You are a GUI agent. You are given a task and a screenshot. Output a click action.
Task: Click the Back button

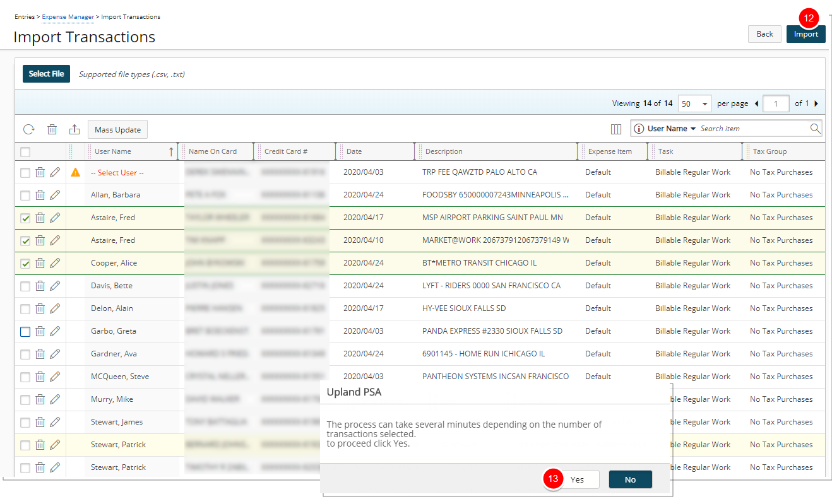pyautogui.click(x=764, y=34)
